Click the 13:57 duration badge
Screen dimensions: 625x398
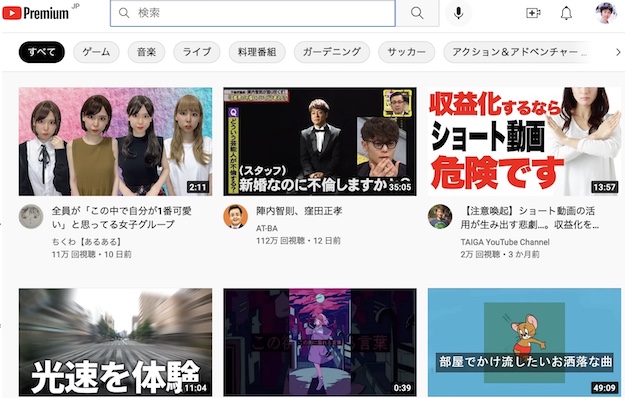605,187
